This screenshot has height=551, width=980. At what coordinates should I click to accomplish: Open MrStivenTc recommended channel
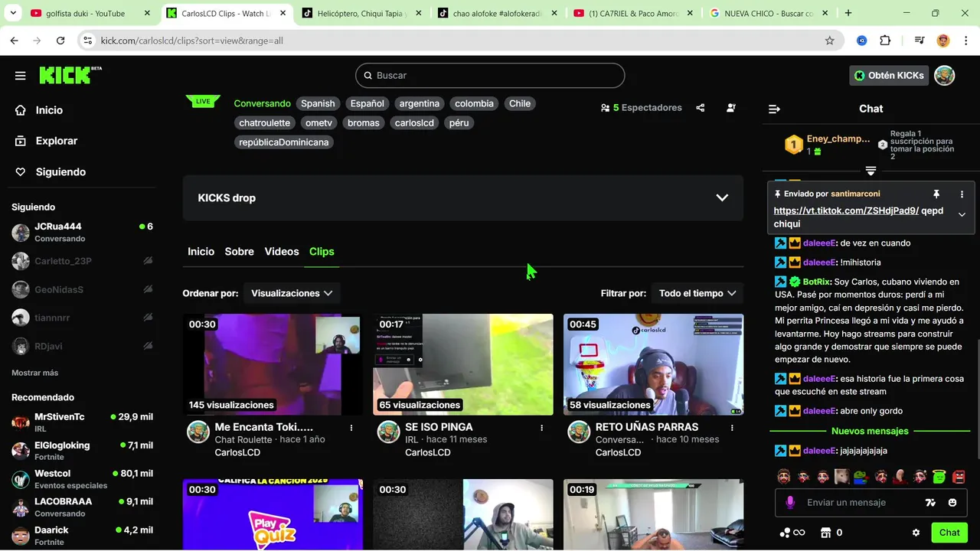click(x=82, y=422)
